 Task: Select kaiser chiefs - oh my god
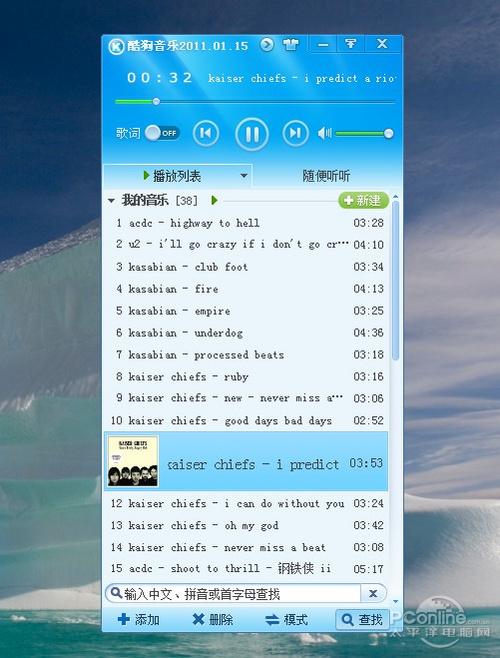click(248, 525)
